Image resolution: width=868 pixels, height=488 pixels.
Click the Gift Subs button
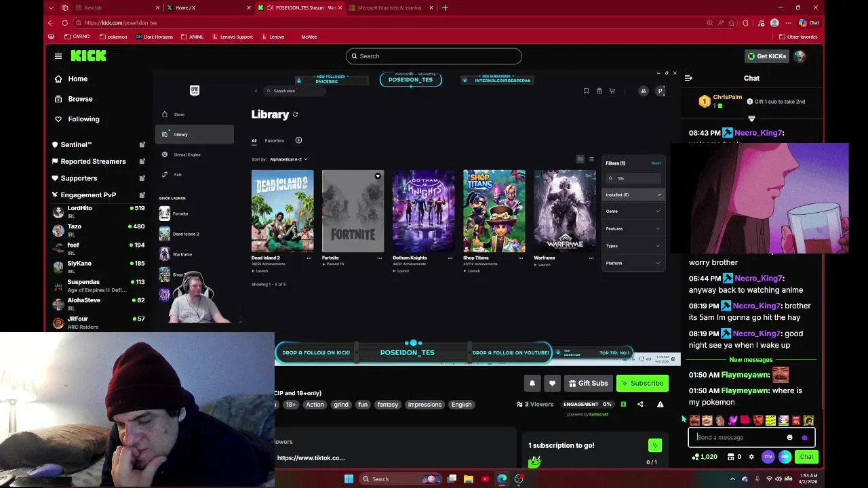click(x=589, y=384)
